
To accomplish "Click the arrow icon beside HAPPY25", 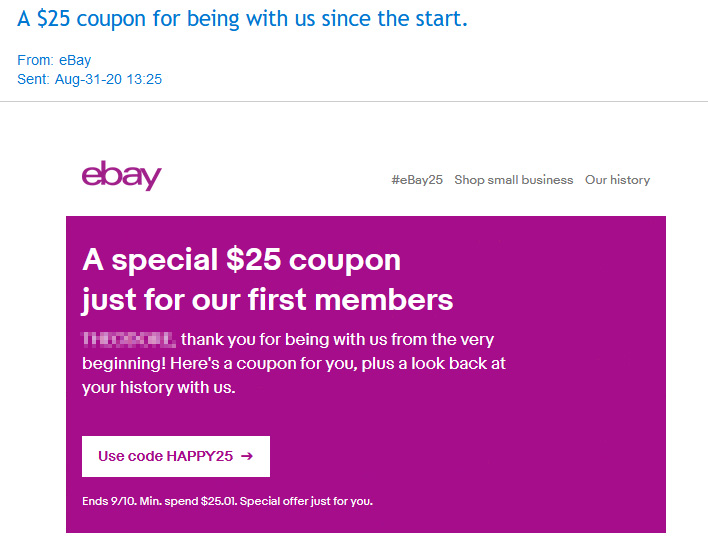I will coord(247,456).
